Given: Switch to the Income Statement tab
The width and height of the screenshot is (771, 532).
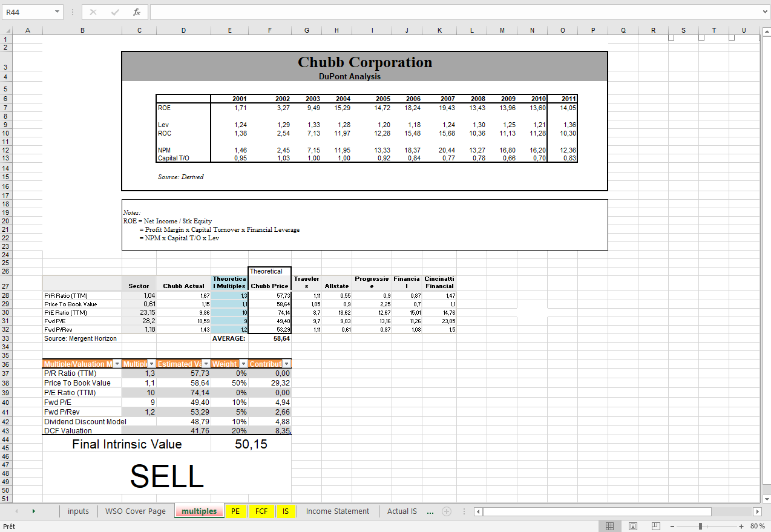Looking at the screenshot, I should point(338,511).
